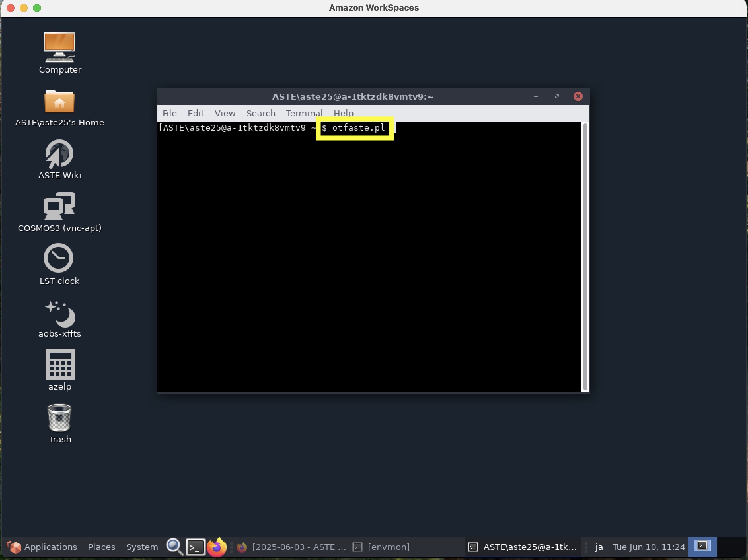Launch Firefox from the panel icon
The width and height of the screenshot is (748, 560).
click(x=216, y=546)
